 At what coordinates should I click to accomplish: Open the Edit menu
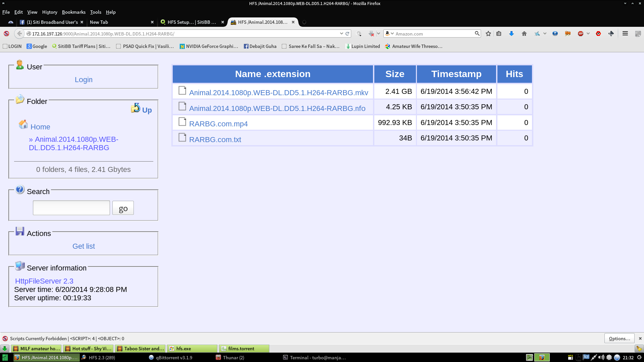pyautogui.click(x=18, y=12)
